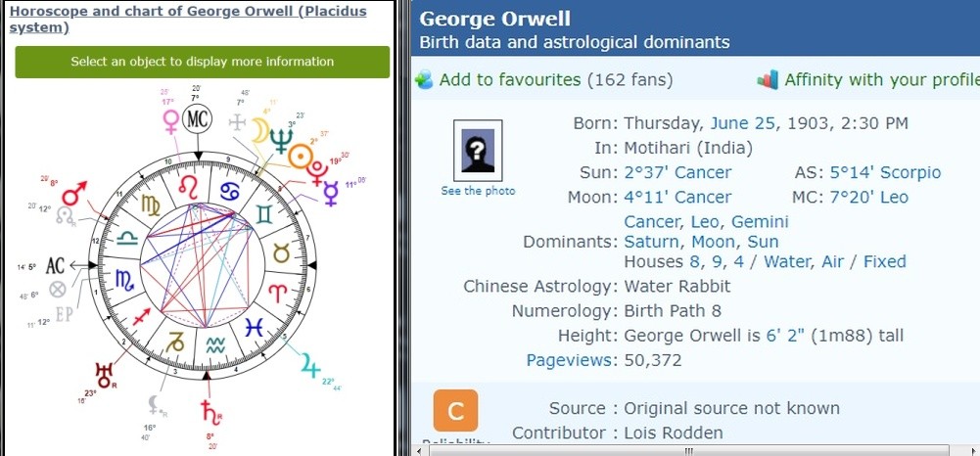980x456 pixels.
Task: Open the June 25 birth date link
Action: (x=742, y=123)
